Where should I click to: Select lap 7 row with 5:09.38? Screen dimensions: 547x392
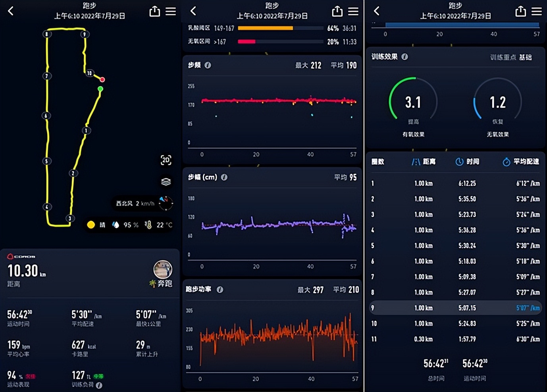point(456,277)
